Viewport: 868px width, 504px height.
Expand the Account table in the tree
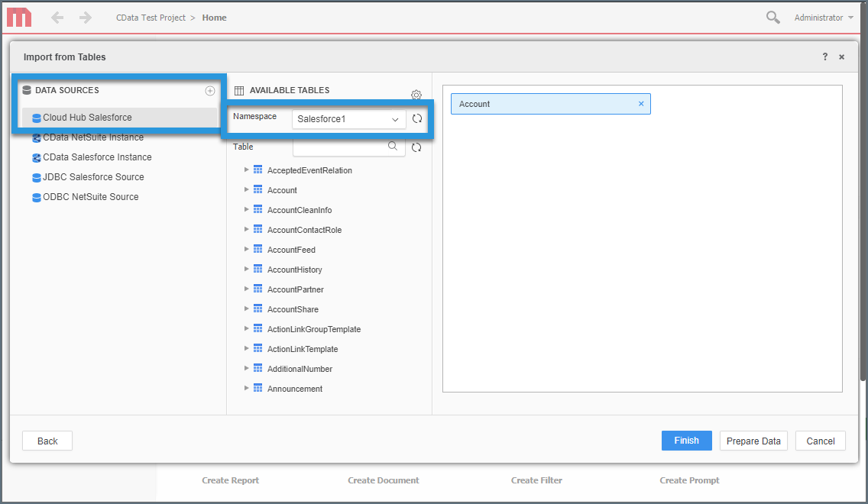coord(246,189)
